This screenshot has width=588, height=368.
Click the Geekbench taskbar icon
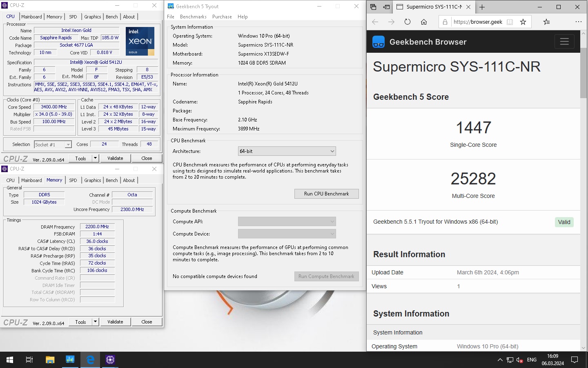point(70,360)
